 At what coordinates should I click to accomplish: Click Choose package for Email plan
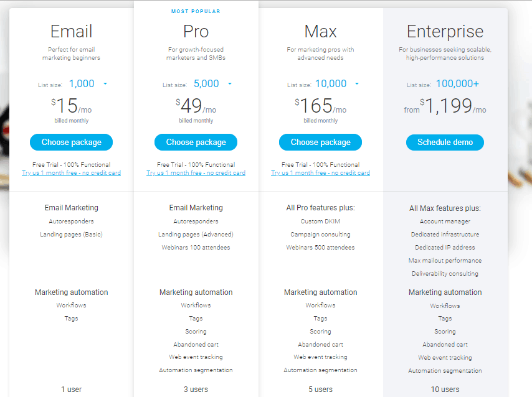[71, 142]
